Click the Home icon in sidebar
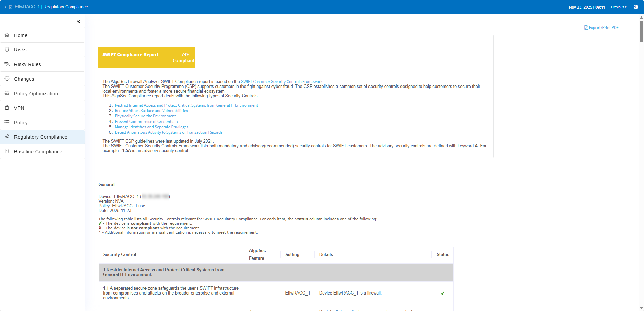The height and width of the screenshot is (311, 644). [7, 35]
